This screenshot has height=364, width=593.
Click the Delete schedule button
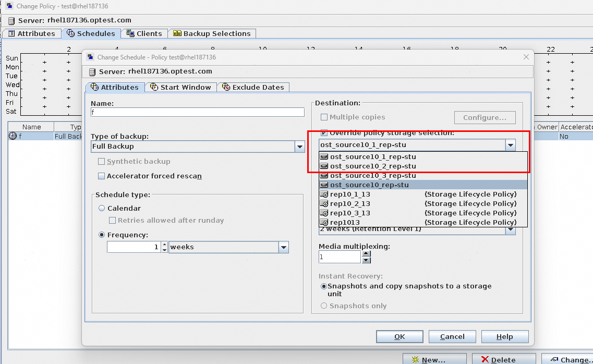pyautogui.click(x=503, y=359)
